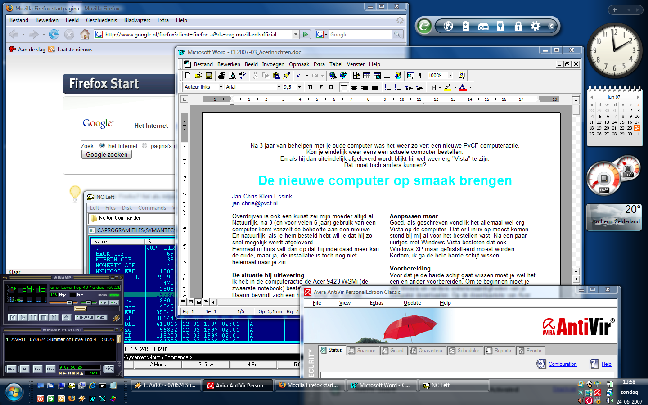Screen dimensions: 648x405
Task: Click the Winamp Eject button
Action: tap(67, 317)
